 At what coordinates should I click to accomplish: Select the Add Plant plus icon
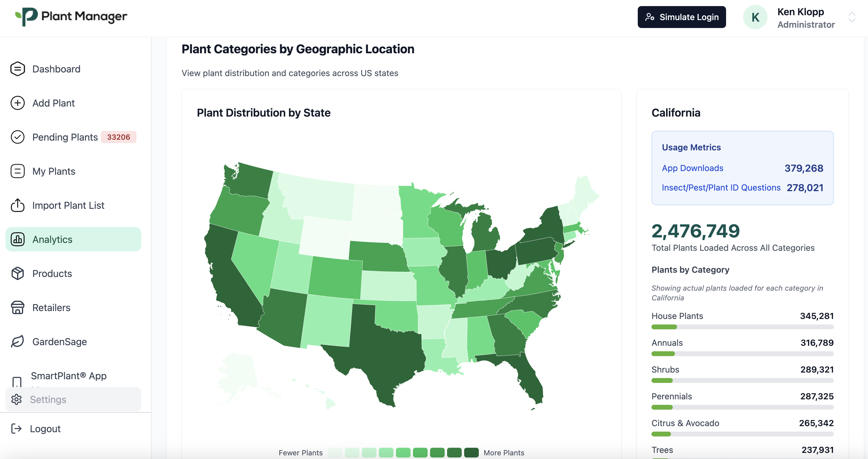click(17, 103)
